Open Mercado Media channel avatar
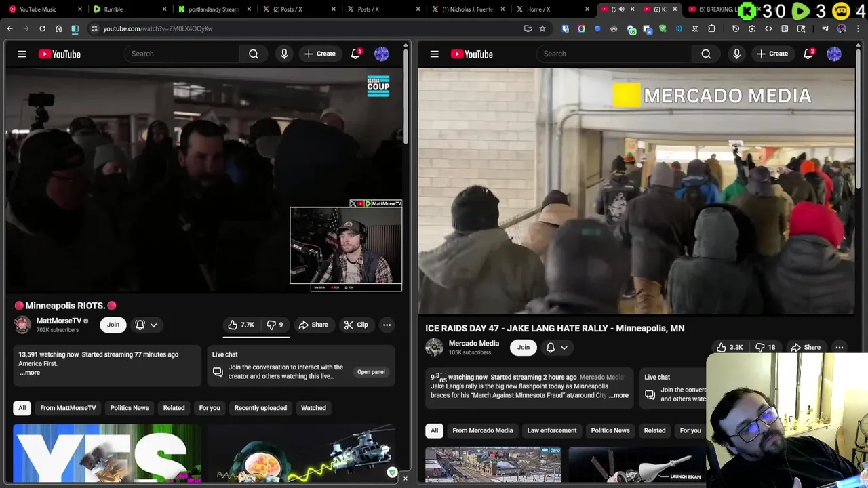This screenshot has height=488, width=868. coord(434,347)
